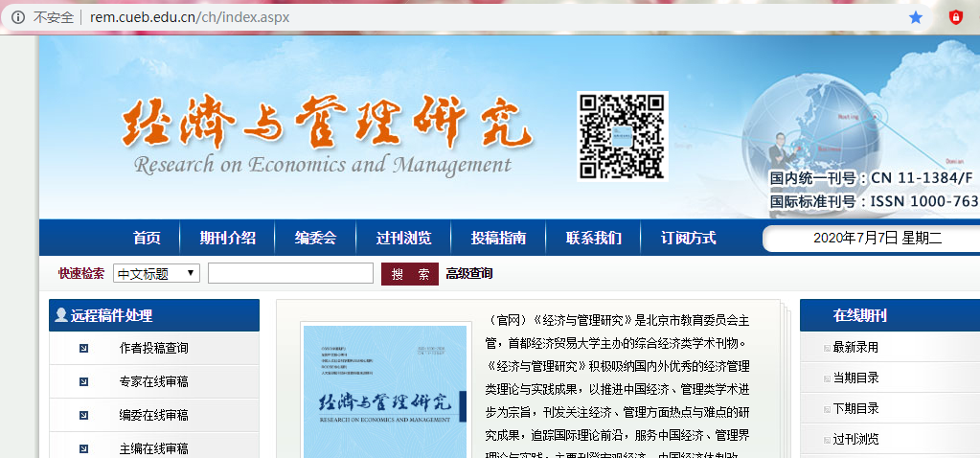
Task: Click the journal cover thumbnail
Action: point(385,392)
